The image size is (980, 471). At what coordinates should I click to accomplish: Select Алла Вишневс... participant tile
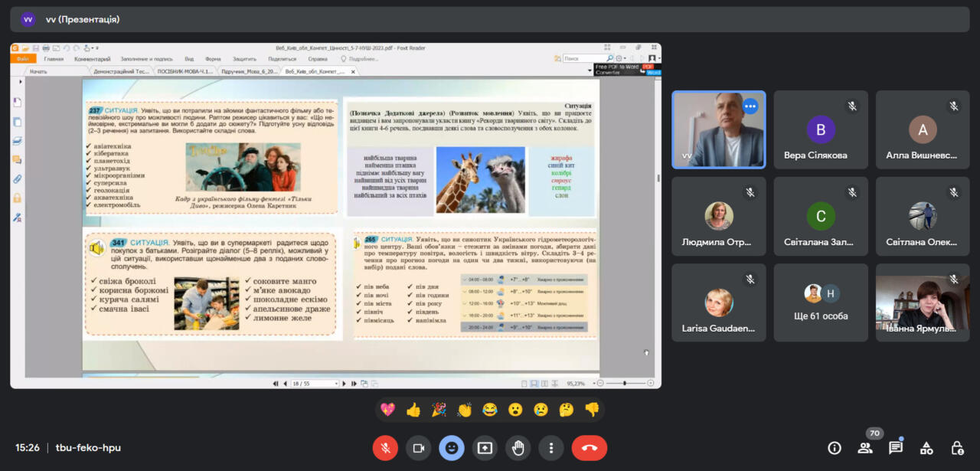pos(923,130)
